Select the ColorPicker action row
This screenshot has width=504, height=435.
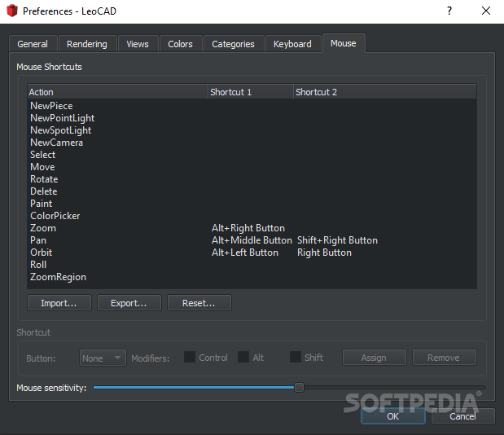pyautogui.click(x=252, y=216)
